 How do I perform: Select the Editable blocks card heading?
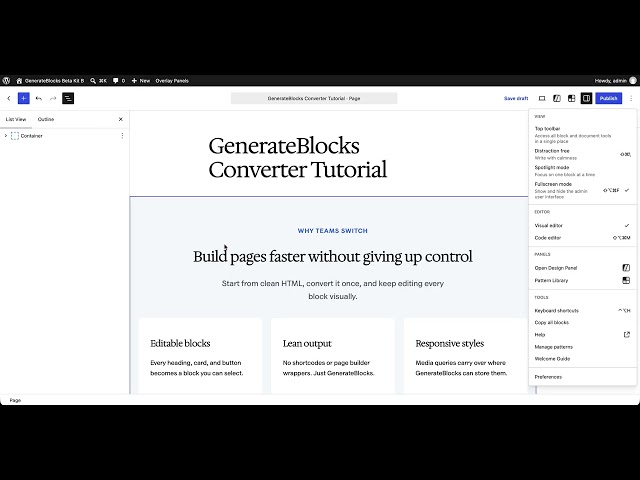click(x=180, y=343)
